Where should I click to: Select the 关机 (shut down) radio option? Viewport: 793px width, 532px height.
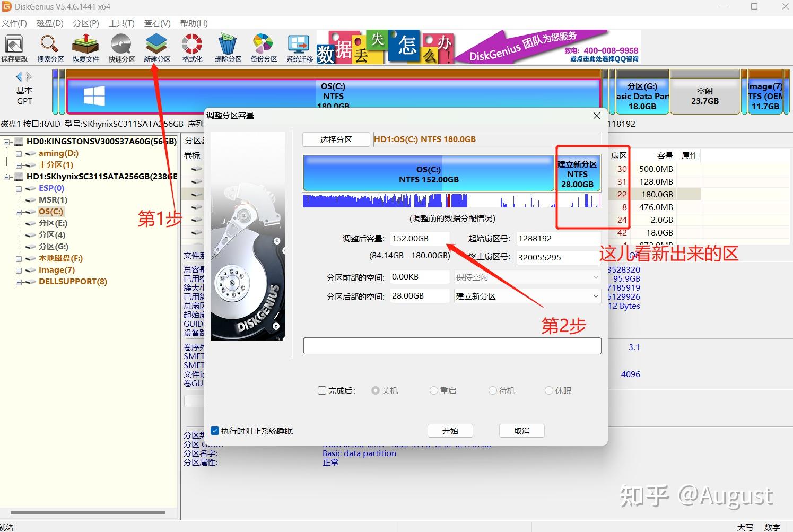tap(376, 390)
